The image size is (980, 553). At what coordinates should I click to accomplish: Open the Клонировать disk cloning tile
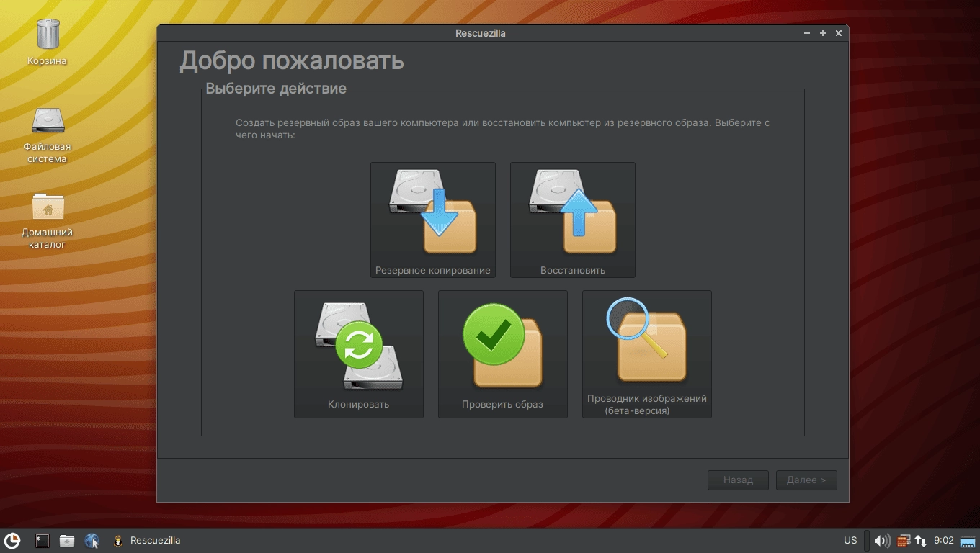358,354
